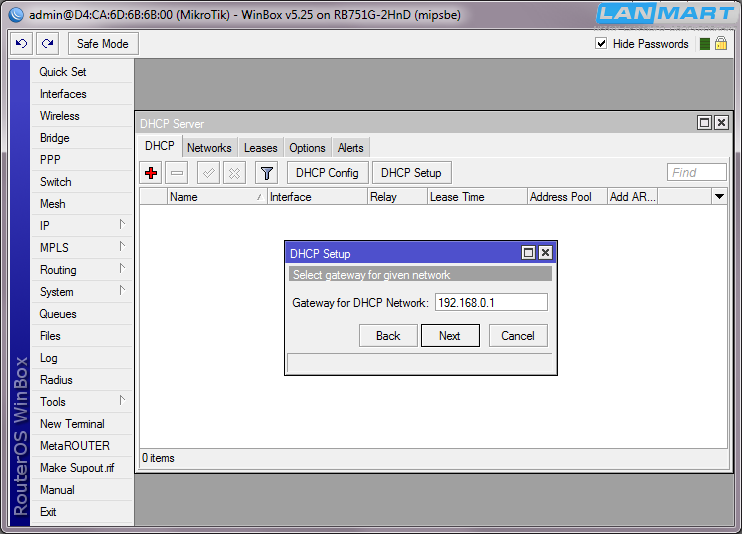Expand the Routing submenu
The height and width of the screenshot is (534, 742).
pos(122,268)
